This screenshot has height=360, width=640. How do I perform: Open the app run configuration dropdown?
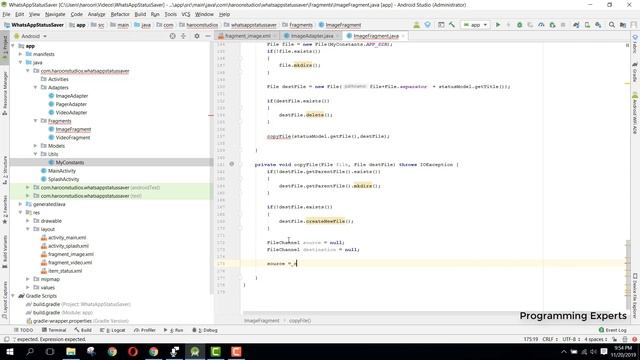475,25
